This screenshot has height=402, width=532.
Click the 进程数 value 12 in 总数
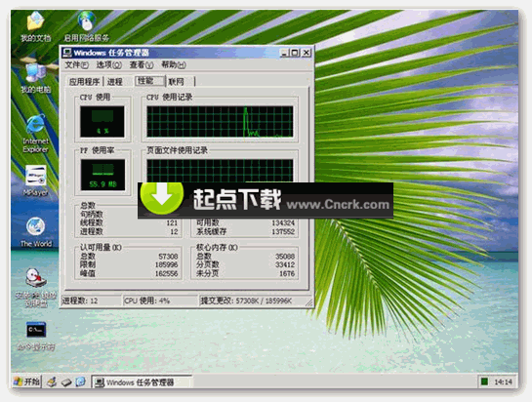[174, 231]
